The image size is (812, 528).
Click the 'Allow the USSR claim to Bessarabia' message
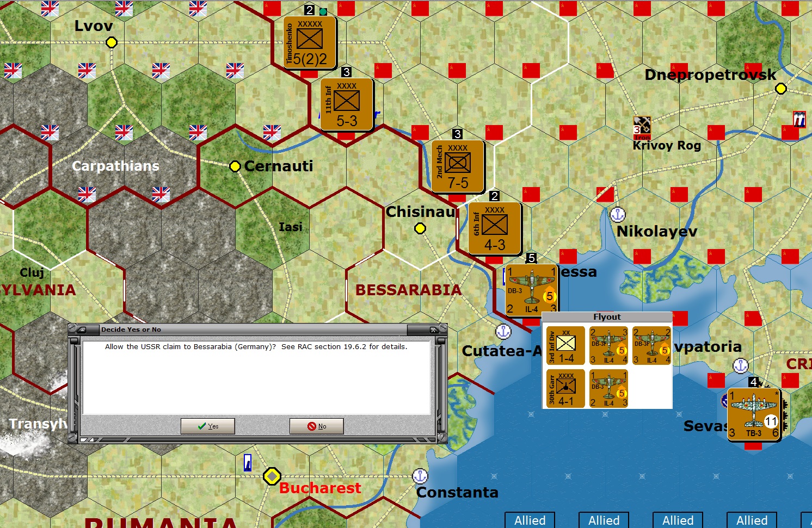tap(256, 347)
